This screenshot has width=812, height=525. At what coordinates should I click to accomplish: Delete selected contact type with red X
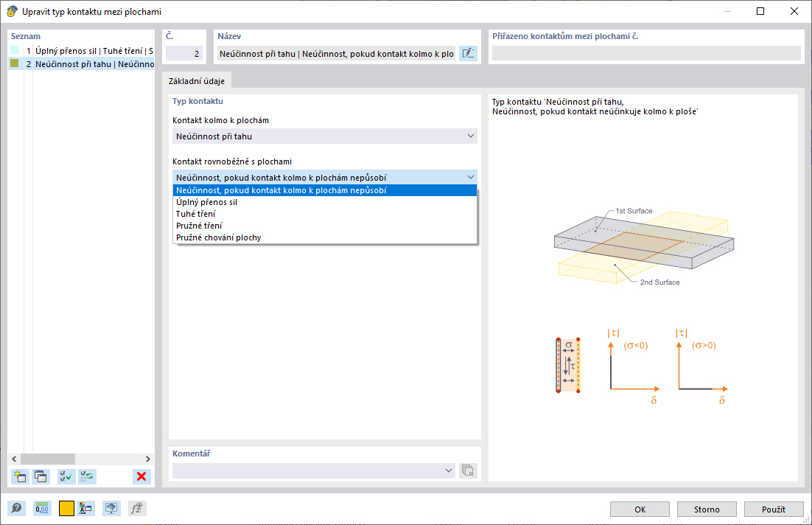click(141, 476)
